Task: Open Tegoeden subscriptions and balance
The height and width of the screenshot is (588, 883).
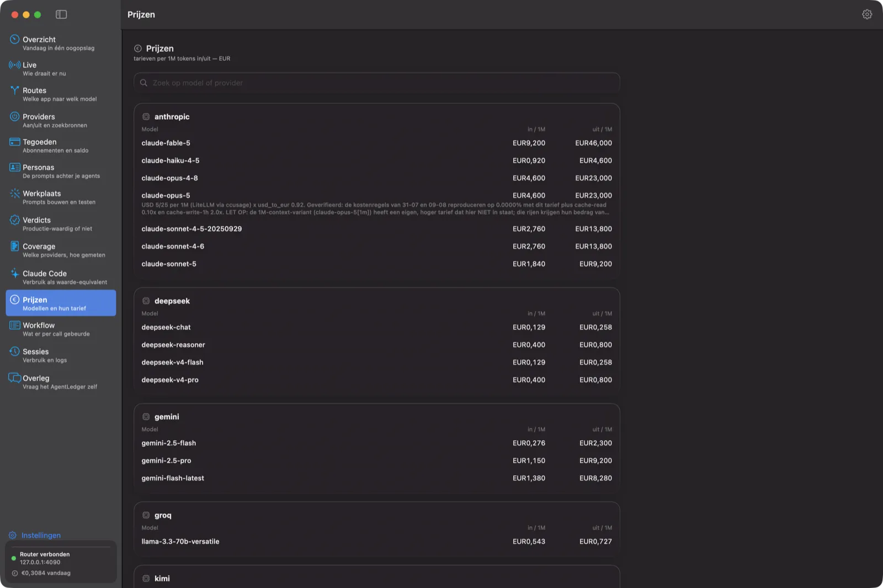Action: tap(61, 146)
